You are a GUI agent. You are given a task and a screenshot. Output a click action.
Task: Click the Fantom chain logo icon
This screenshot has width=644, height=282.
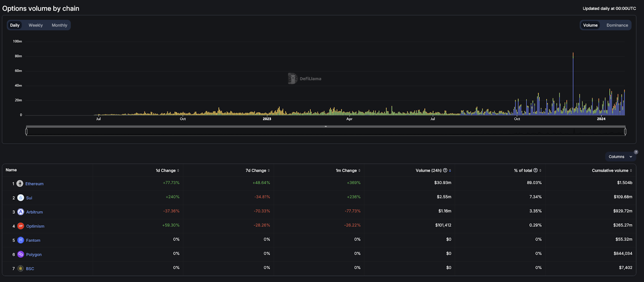coord(21,240)
